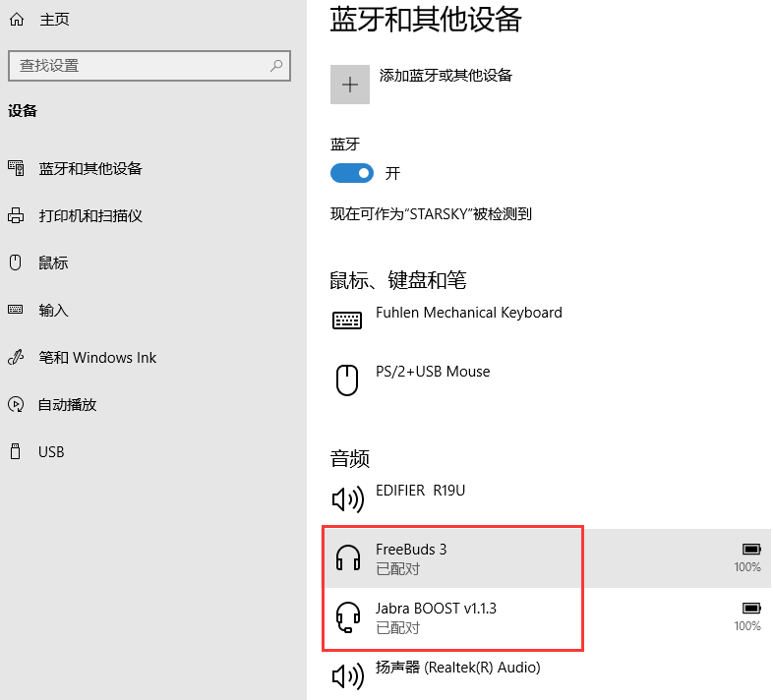This screenshot has height=700, width=773.
Task: Click 蓝牙和其他设备 page heading
Action: [426, 20]
